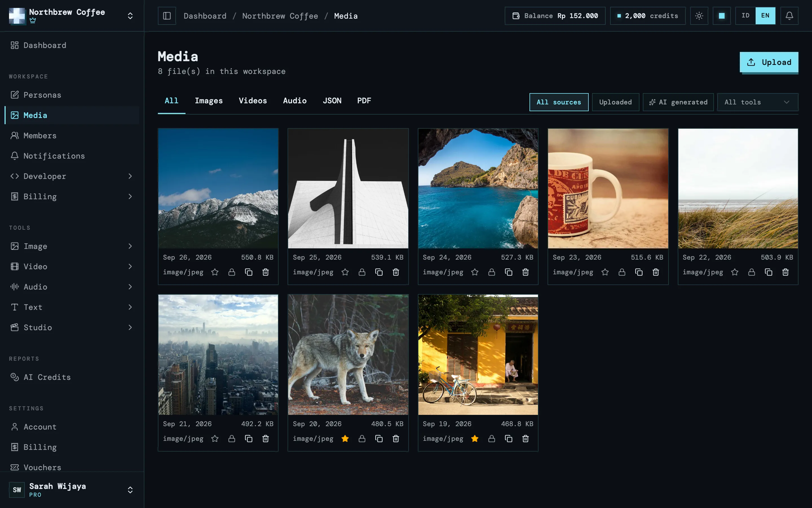The image size is (812, 508).
Task: Copy the Sep 23, 2026 mug image
Action: pyautogui.click(x=639, y=272)
